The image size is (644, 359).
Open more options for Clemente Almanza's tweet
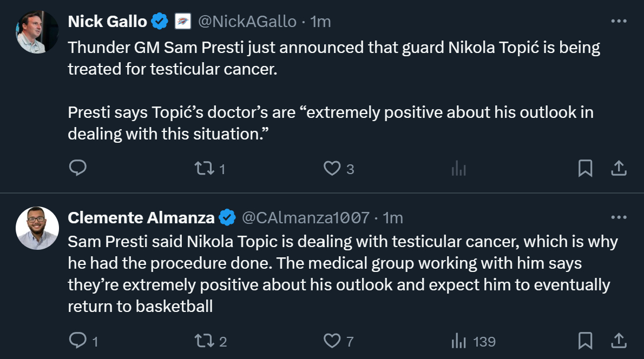click(619, 217)
